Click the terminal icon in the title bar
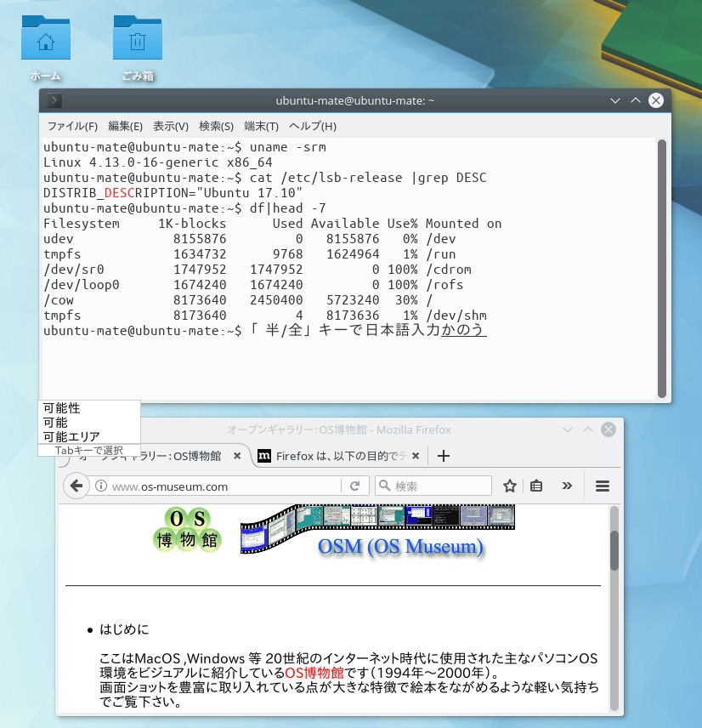Image resolution: width=702 pixels, height=728 pixels. click(54, 100)
